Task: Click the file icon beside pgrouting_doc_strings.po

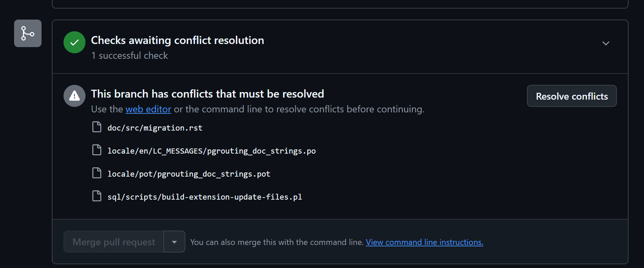Action: point(97,150)
